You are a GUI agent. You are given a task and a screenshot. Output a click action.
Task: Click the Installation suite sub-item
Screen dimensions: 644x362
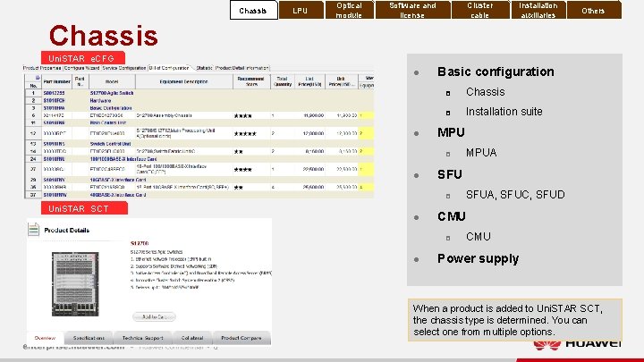tap(504, 112)
